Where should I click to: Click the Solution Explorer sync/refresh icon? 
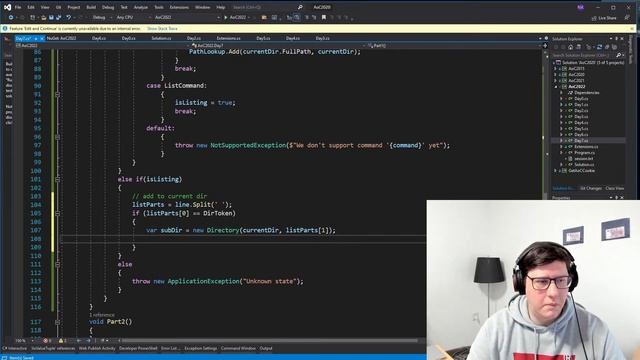point(599,47)
